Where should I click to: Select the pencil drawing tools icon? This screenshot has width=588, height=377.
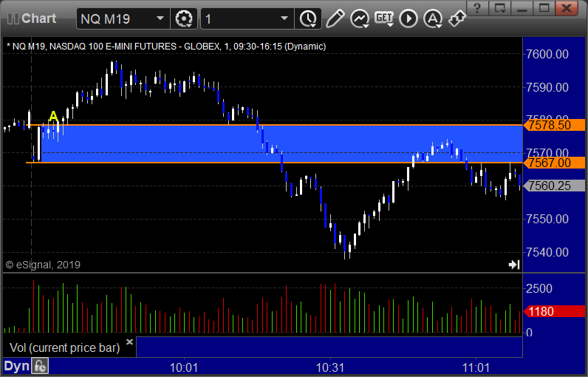tap(335, 18)
